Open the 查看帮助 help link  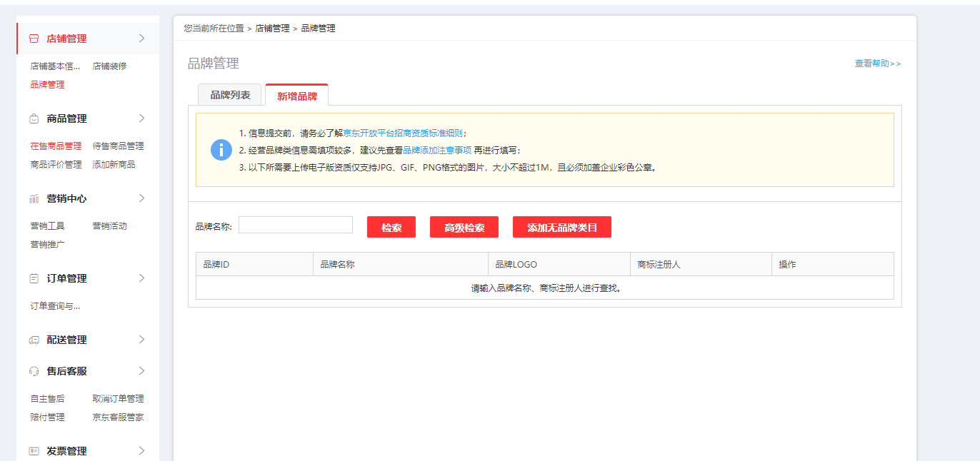coord(877,64)
